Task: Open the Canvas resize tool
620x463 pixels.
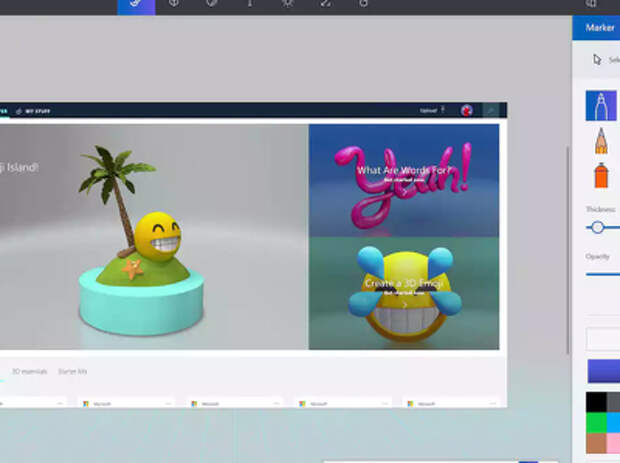Action: pyautogui.click(x=325, y=5)
